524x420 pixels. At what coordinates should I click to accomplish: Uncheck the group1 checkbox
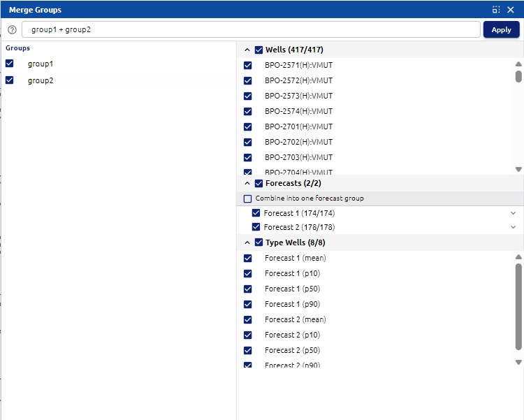coord(9,63)
